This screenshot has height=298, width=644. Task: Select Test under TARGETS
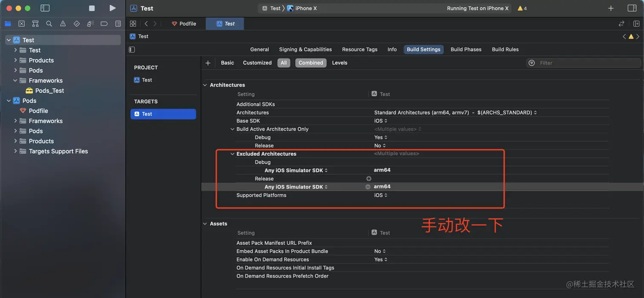pyautogui.click(x=163, y=114)
